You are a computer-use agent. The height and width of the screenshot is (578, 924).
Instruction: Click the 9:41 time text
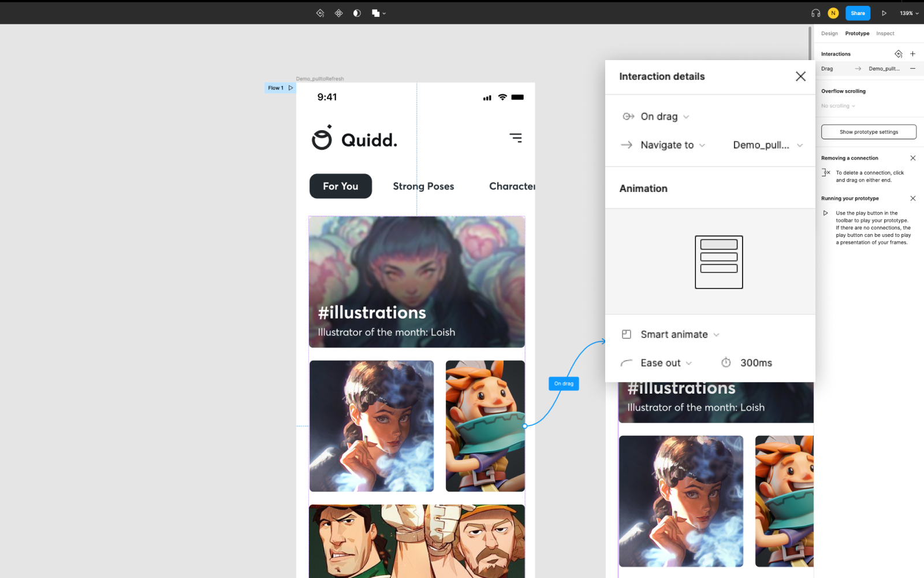point(327,97)
